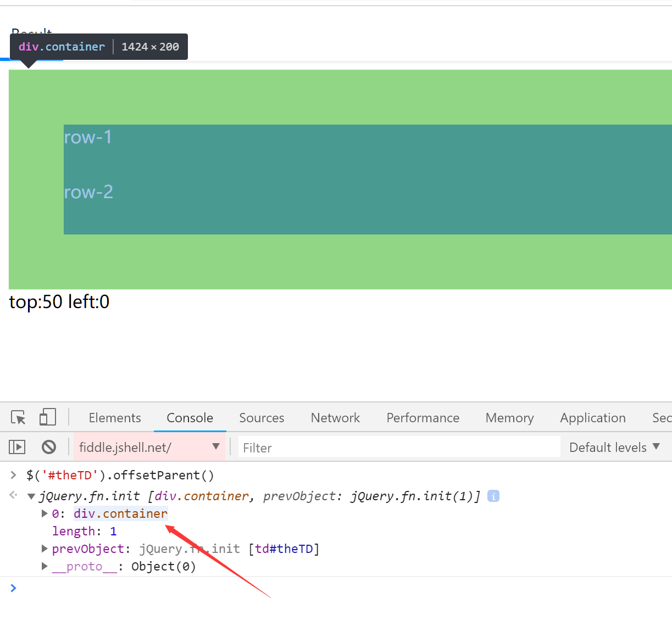The height and width of the screenshot is (643, 672).
Task: Open the Application tab
Action: point(592,418)
